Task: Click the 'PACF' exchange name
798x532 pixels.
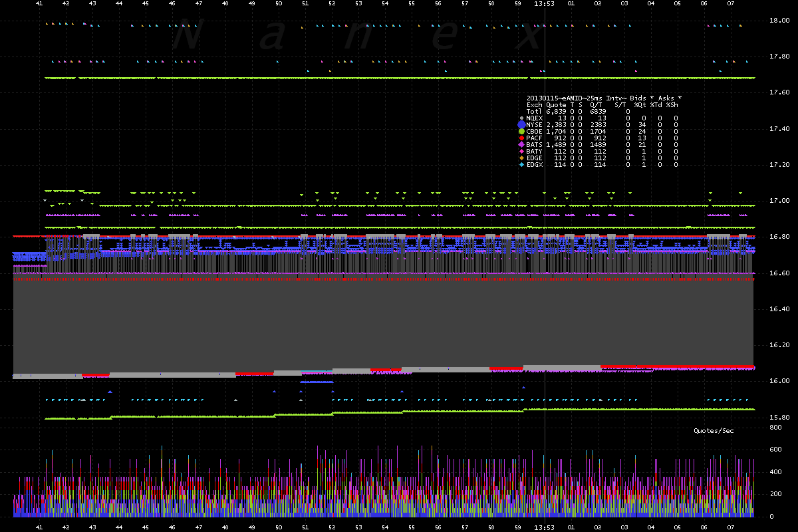Action: tap(534, 138)
